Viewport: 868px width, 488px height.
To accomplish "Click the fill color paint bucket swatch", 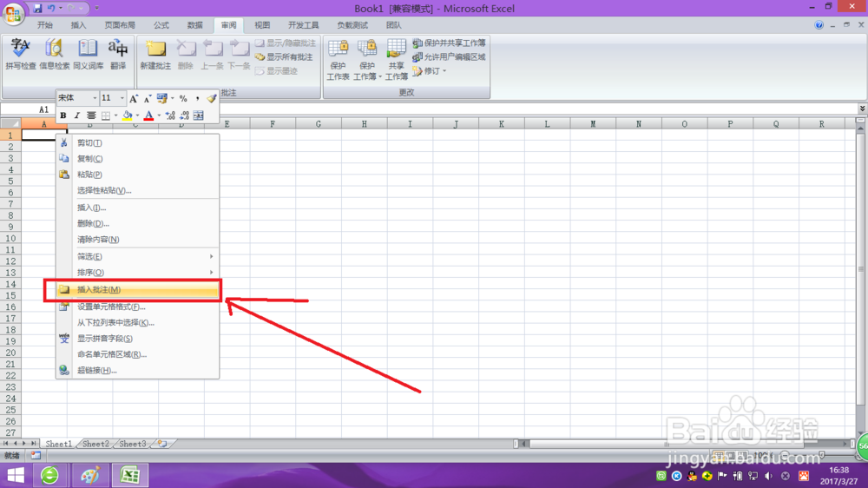I will coord(128,115).
